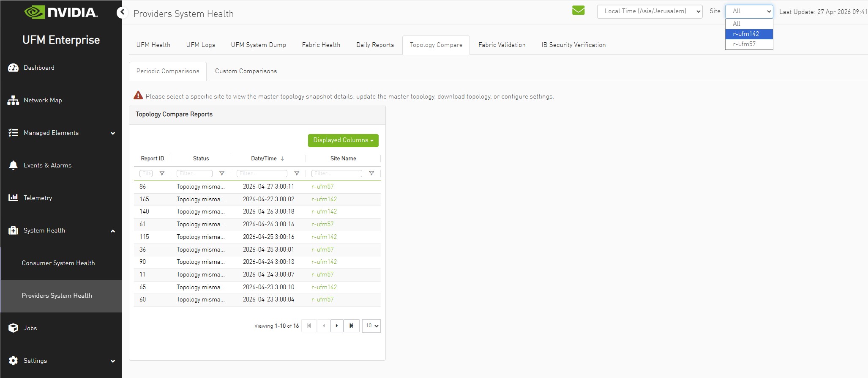Open the Report ID filter funnel

click(x=162, y=173)
